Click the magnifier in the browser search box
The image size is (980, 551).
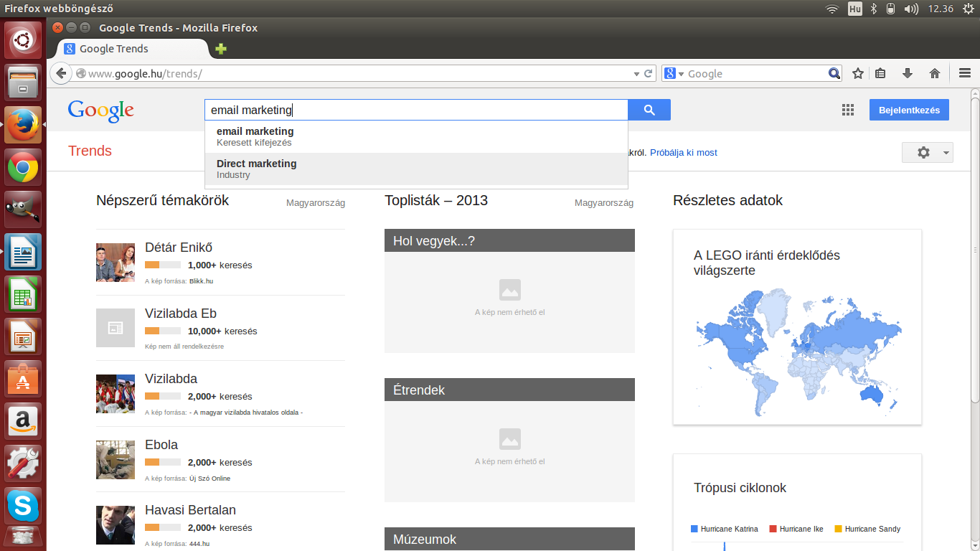click(834, 73)
